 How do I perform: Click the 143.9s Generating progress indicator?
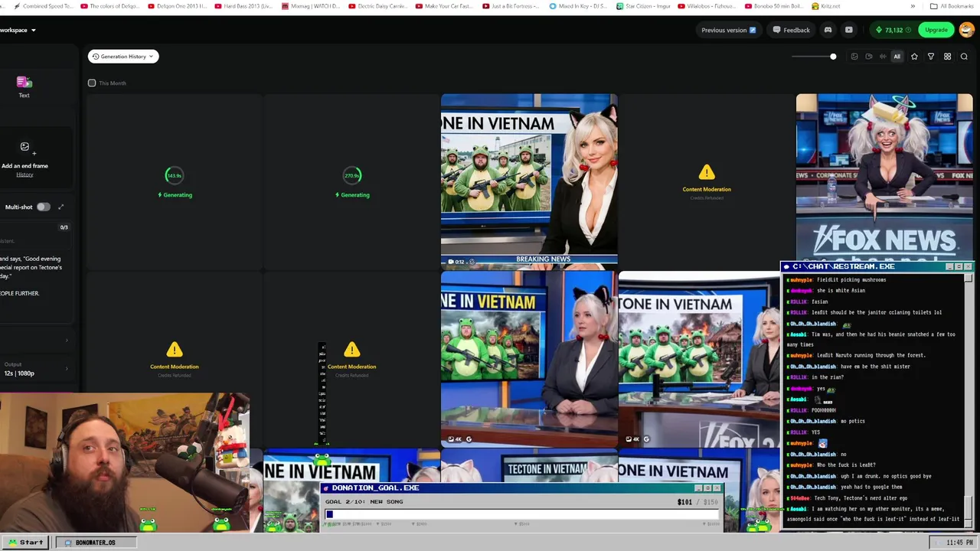point(175,176)
